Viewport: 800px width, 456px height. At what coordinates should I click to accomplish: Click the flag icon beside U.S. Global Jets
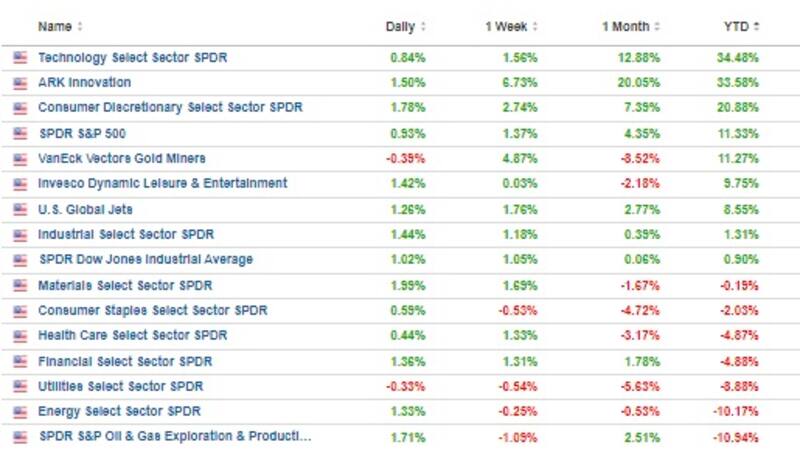click(20, 209)
